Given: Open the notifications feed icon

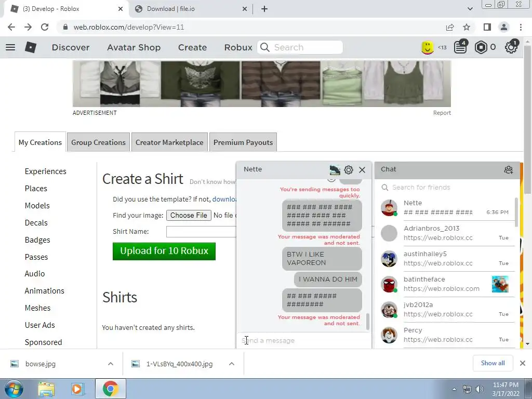Looking at the screenshot, I should pos(460,47).
